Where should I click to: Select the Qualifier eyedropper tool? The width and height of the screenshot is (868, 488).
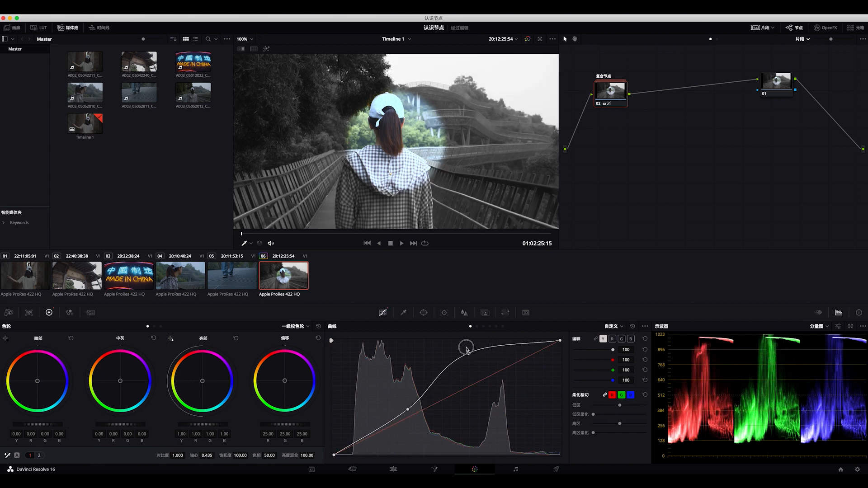click(403, 313)
